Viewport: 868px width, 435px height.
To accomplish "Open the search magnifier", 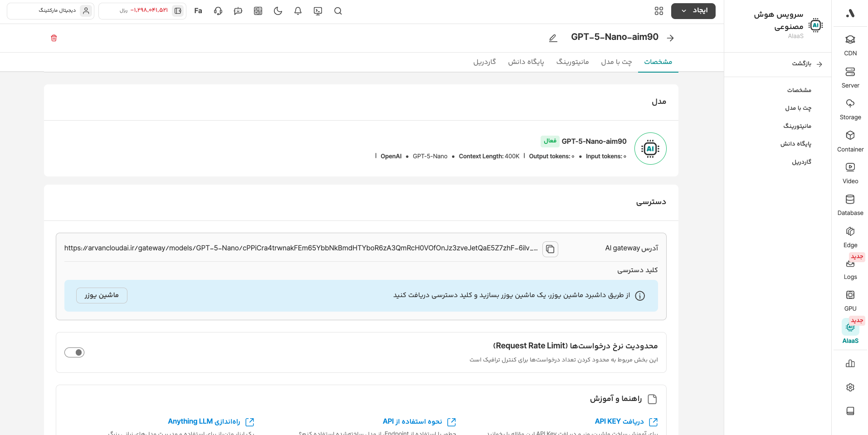I will [338, 11].
